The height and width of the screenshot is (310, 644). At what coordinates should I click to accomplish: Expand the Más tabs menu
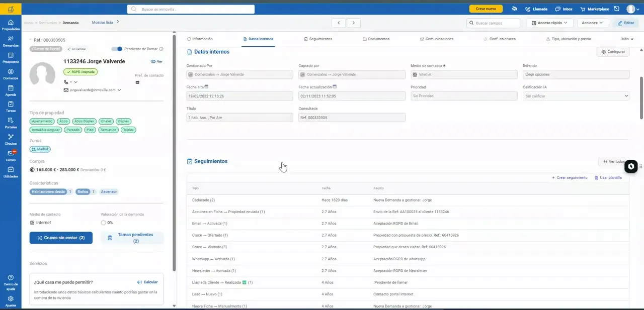(627, 39)
